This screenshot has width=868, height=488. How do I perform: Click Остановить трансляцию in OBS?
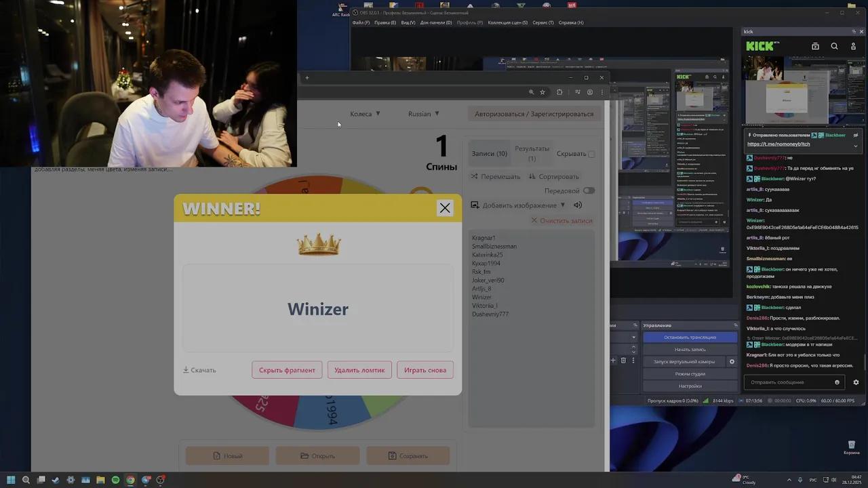tap(690, 337)
